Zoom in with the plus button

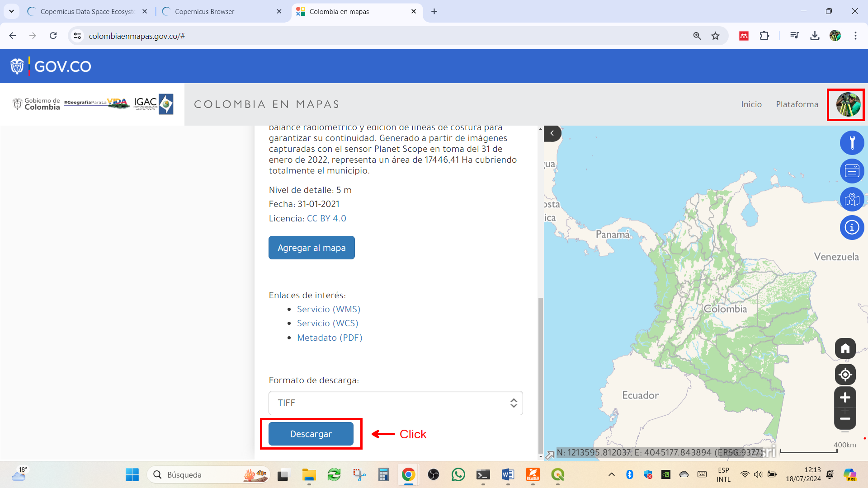click(x=845, y=398)
